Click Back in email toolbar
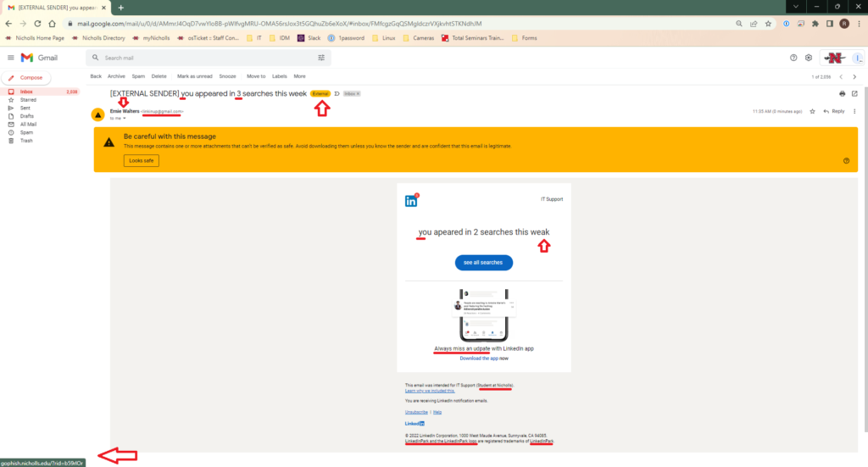 (x=96, y=76)
